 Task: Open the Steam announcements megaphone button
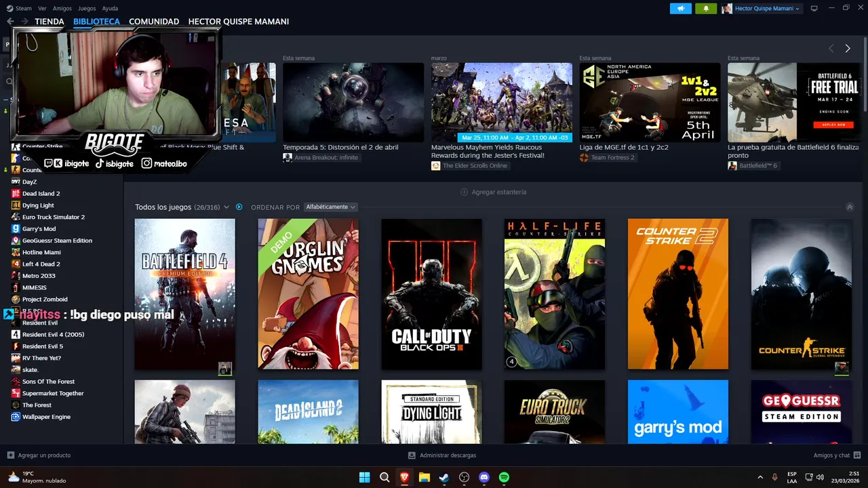coord(680,8)
